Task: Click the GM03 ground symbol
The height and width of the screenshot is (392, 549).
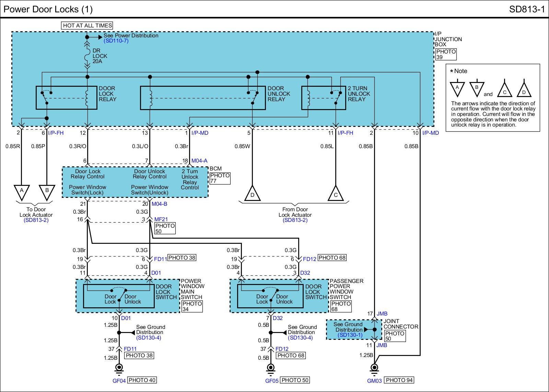Action: (374, 368)
